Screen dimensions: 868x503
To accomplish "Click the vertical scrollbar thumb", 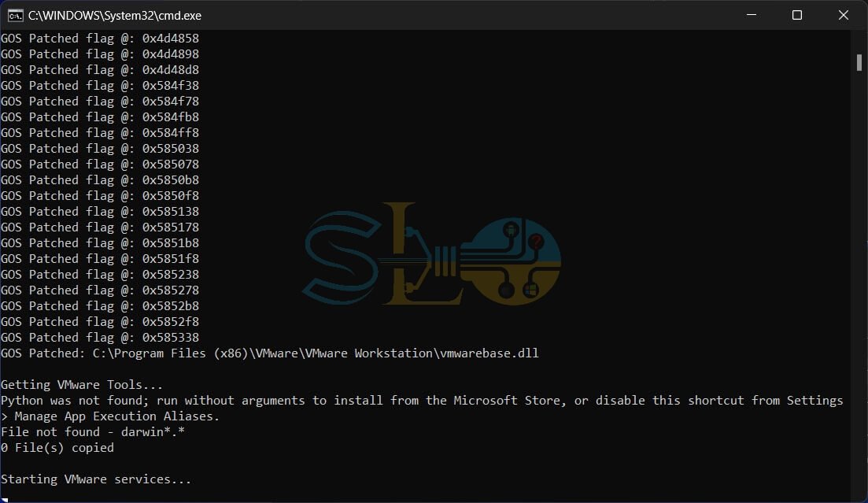I will [859, 63].
